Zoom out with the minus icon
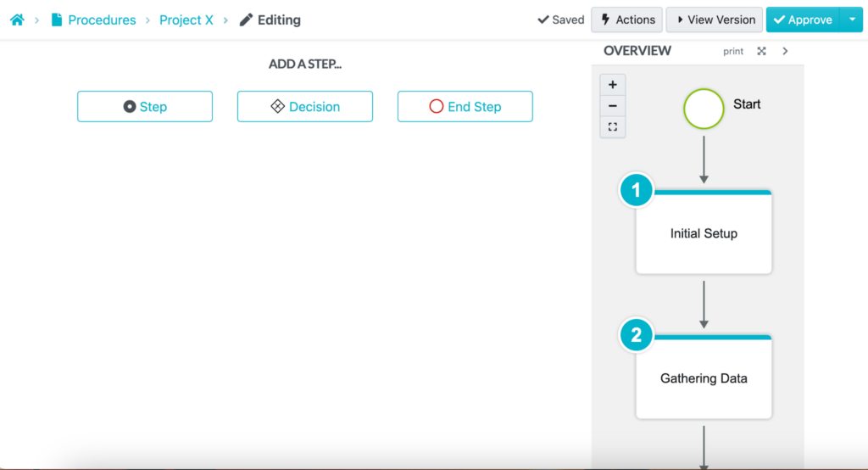This screenshot has height=470, width=868. click(x=613, y=106)
